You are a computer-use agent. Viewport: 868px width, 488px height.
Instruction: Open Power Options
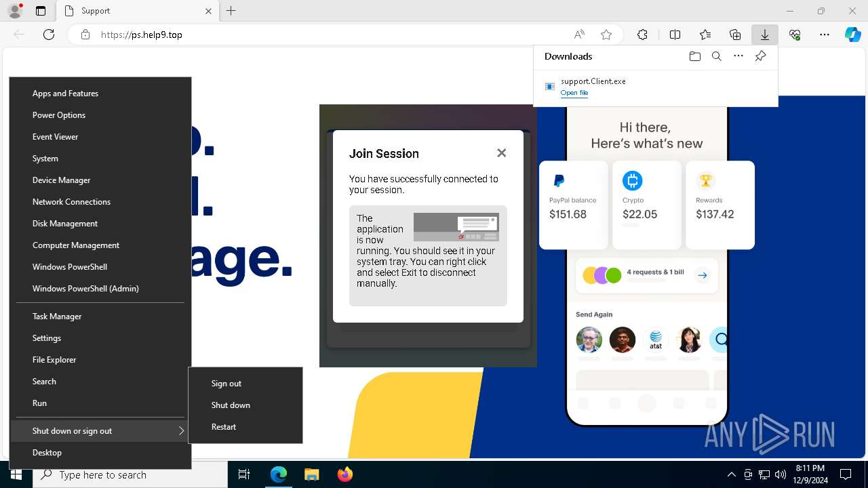coord(101,115)
